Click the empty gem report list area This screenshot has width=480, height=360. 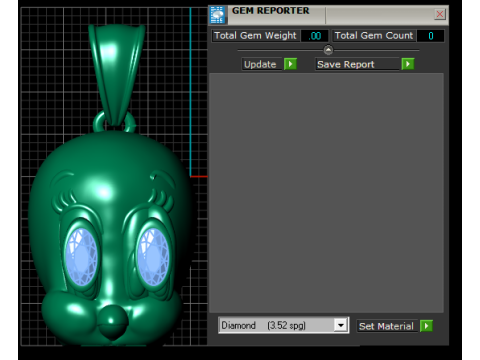pyautogui.click(x=326, y=193)
